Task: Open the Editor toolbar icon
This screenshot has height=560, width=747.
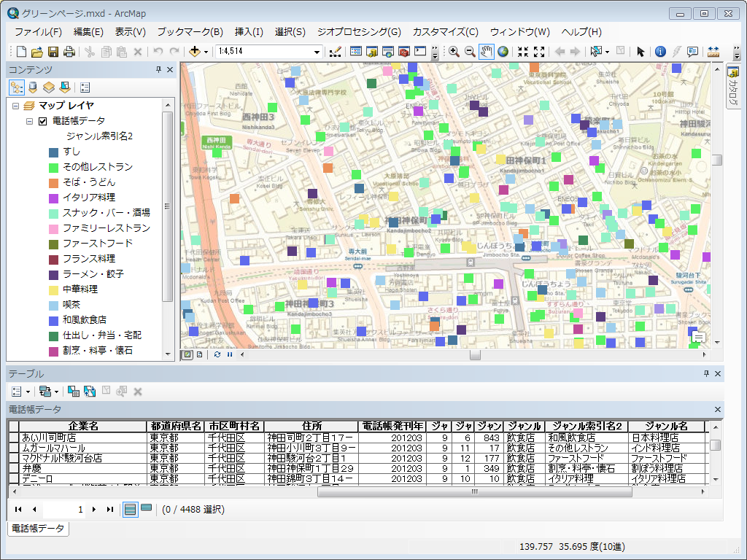Action: tap(336, 52)
